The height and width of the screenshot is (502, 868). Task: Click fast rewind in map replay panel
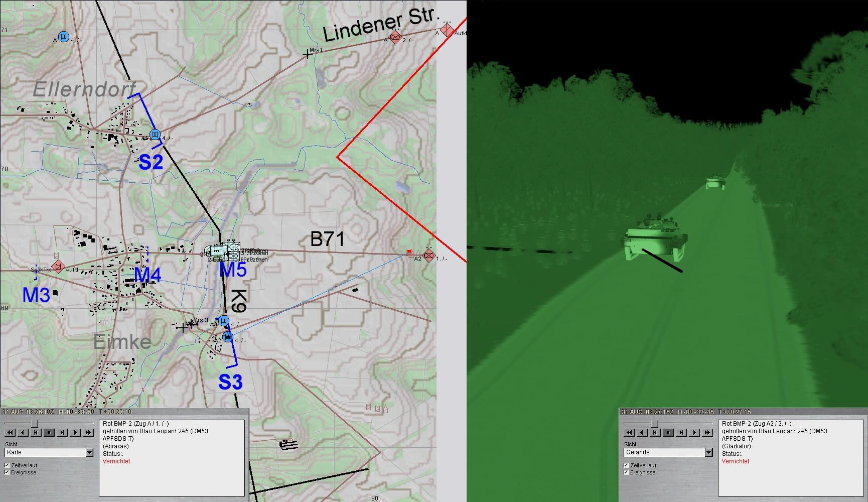point(10,432)
